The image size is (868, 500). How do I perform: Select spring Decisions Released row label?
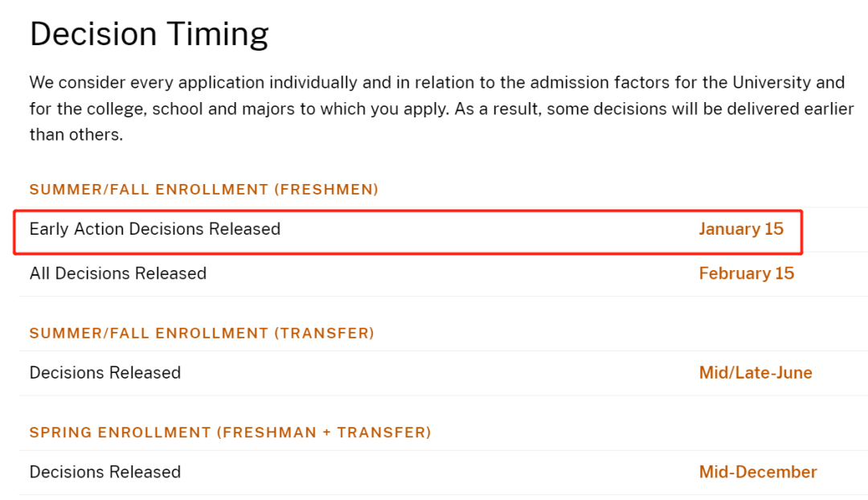tap(105, 472)
